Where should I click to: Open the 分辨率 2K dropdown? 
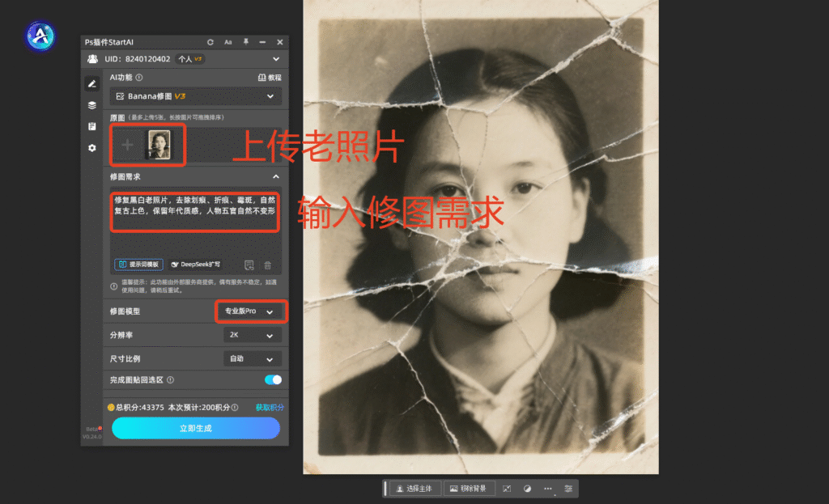252,335
